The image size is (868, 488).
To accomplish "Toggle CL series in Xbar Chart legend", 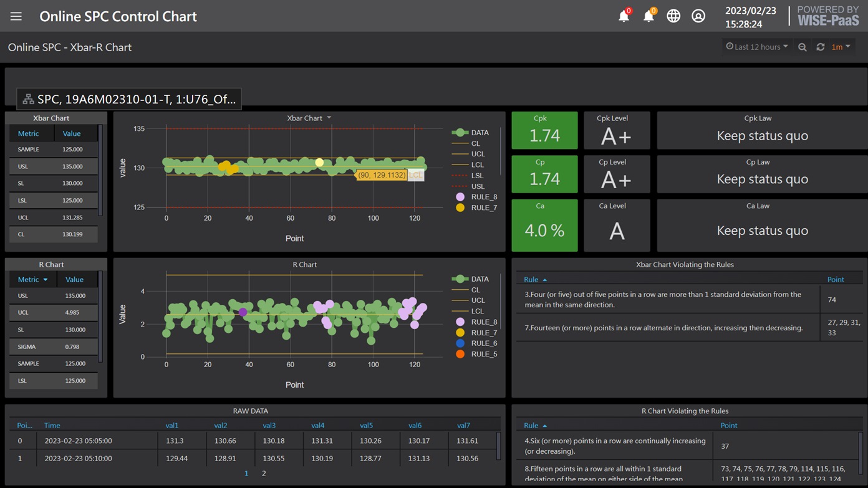I will [x=466, y=143].
